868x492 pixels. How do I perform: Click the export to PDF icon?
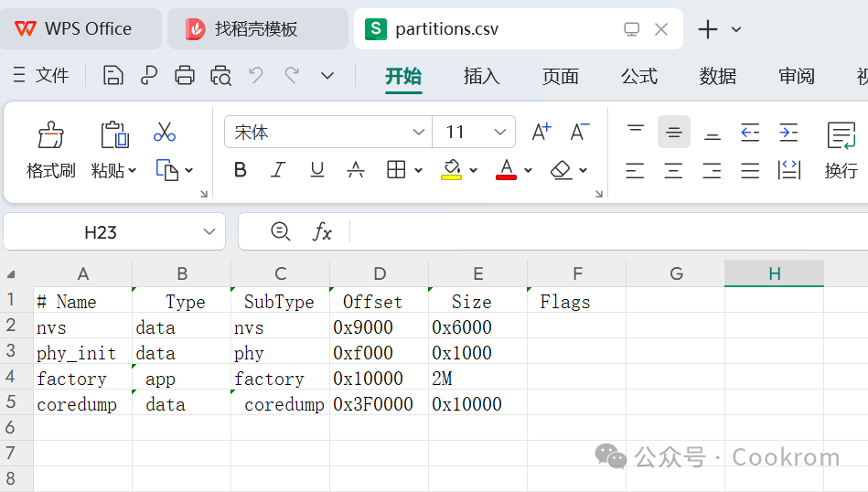point(148,75)
